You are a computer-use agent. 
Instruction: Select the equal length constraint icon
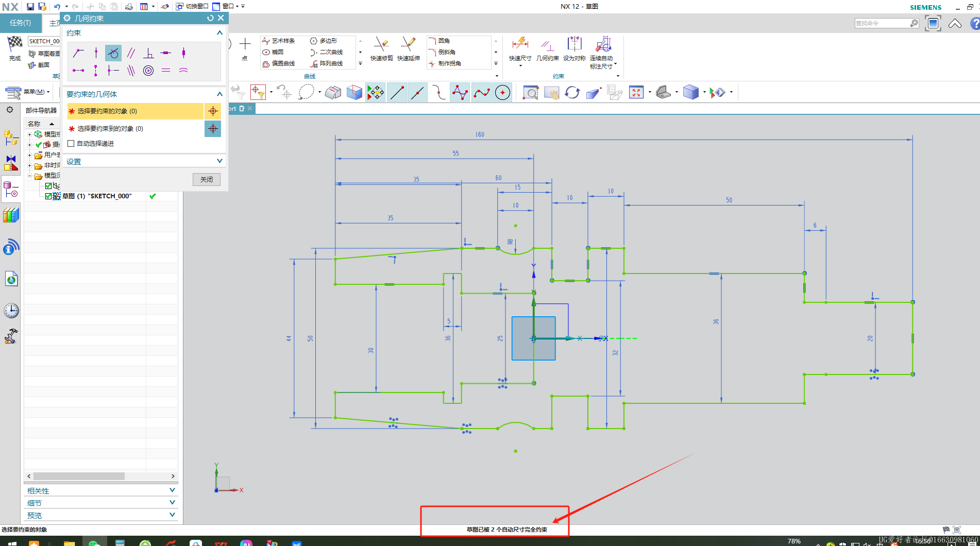tap(166, 70)
